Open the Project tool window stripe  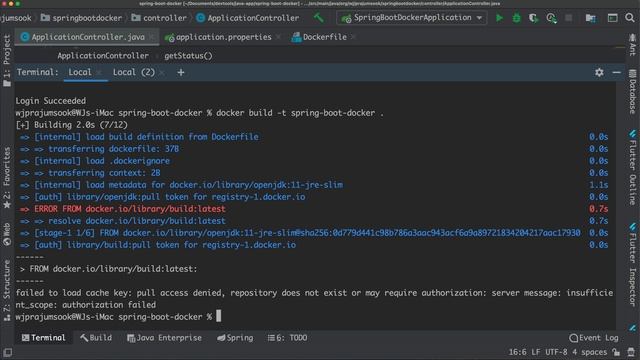(7, 60)
